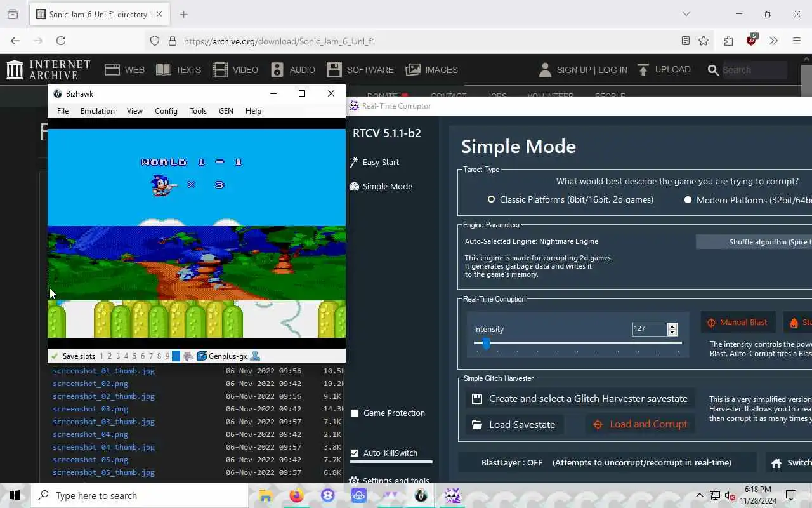812x508 pixels.
Task: Open the TEXTS media section
Action: 178,70
